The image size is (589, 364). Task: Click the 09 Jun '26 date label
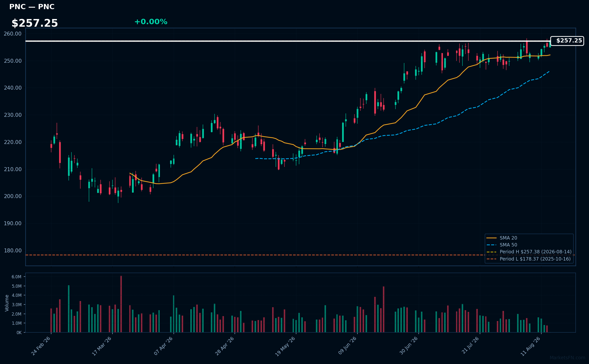click(x=347, y=346)
